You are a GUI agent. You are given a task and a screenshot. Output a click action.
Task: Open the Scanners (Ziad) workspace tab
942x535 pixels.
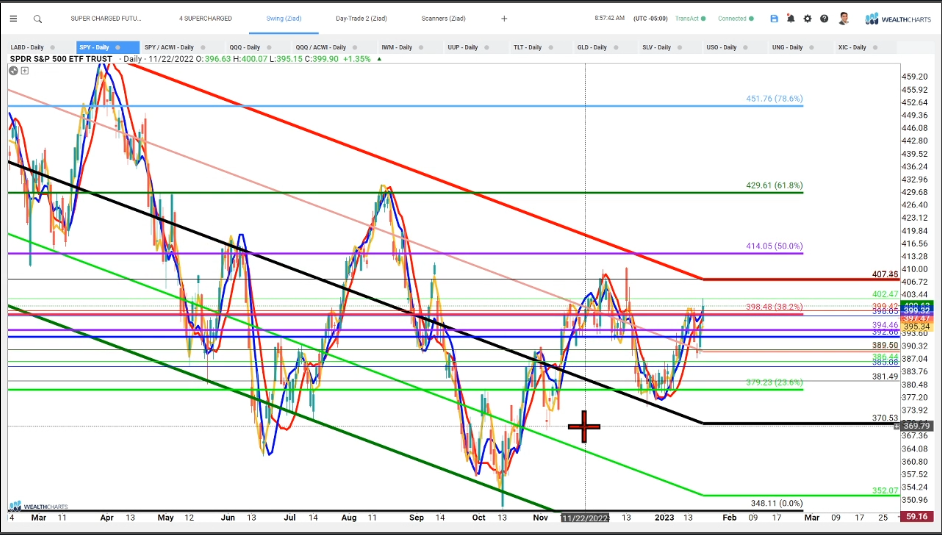point(443,19)
